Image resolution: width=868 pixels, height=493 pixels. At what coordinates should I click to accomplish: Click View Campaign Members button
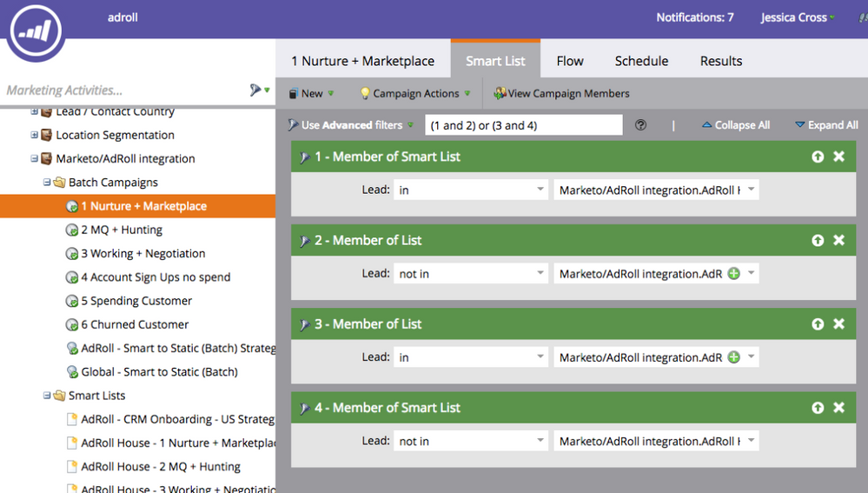[x=561, y=93]
